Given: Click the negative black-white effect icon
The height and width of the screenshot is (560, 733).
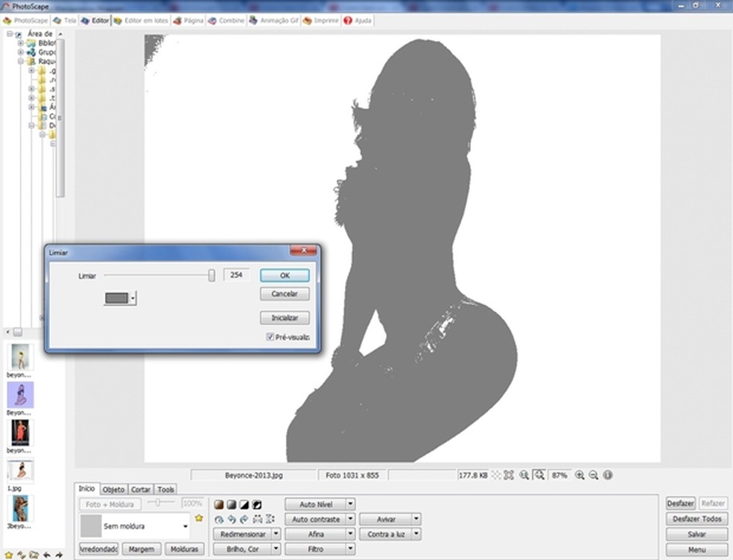Looking at the screenshot, I should 257,505.
